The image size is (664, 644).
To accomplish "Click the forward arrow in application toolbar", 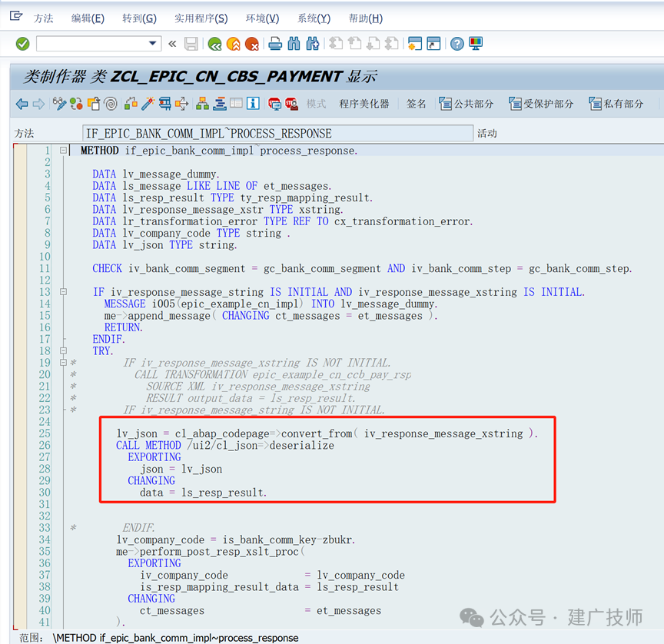I will click(x=38, y=104).
